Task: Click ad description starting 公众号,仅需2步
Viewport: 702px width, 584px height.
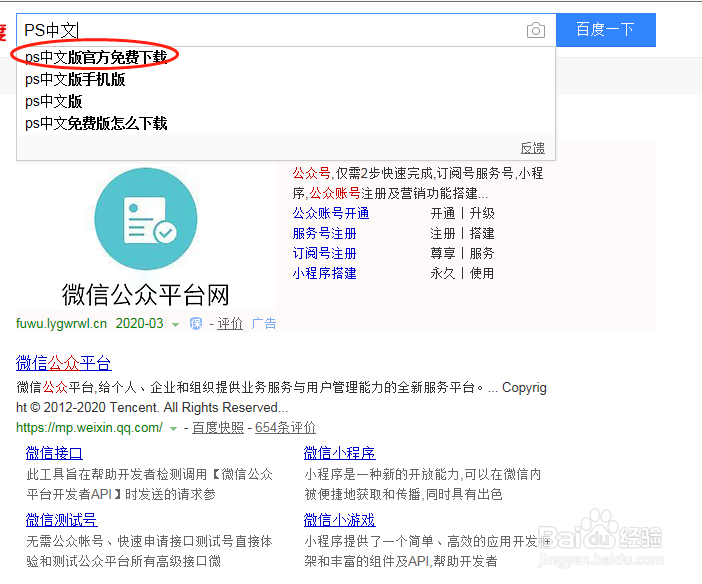Action: 418,183
